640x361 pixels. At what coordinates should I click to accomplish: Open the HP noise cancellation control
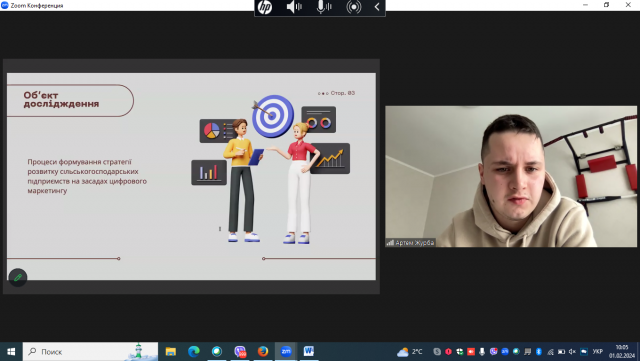pos(353,7)
